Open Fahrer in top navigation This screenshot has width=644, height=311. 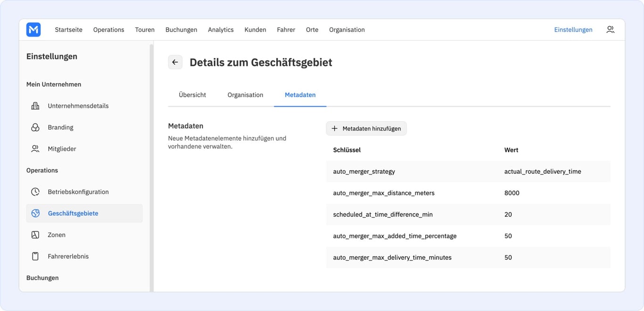[x=286, y=30]
